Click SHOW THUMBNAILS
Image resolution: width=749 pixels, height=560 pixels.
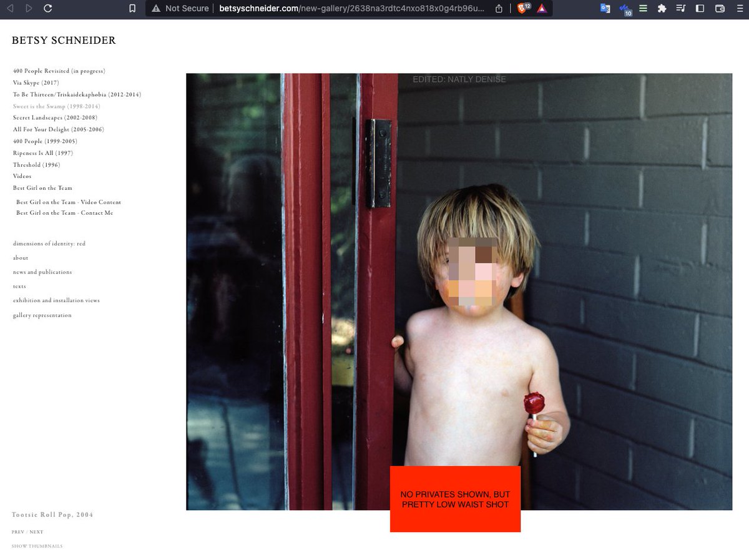(37, 546)
